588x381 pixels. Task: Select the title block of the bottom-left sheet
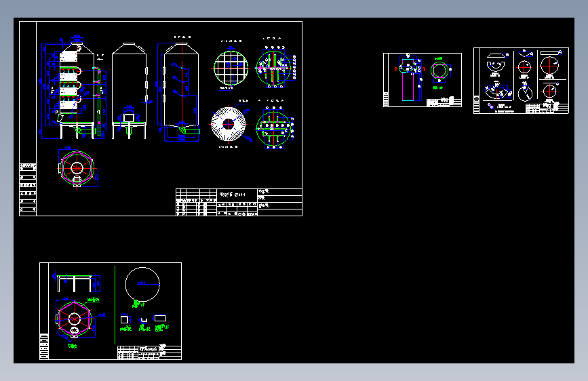tap(149, 353)
